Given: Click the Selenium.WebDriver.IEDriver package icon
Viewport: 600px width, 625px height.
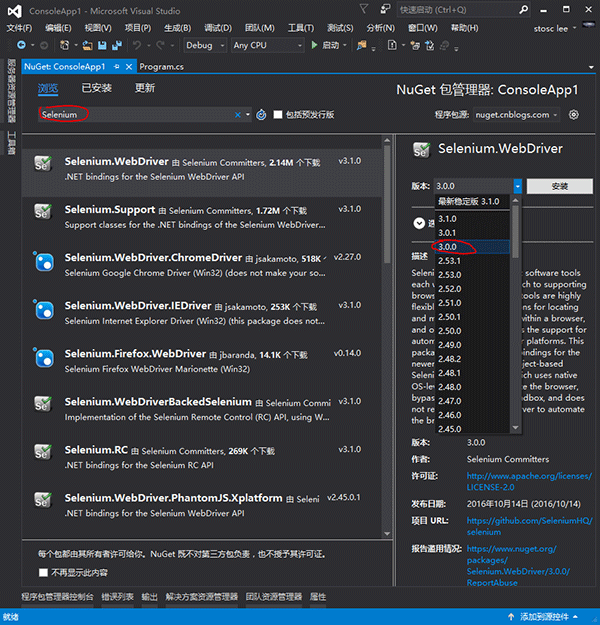Looking at the screenshot, I should point(44,310).
